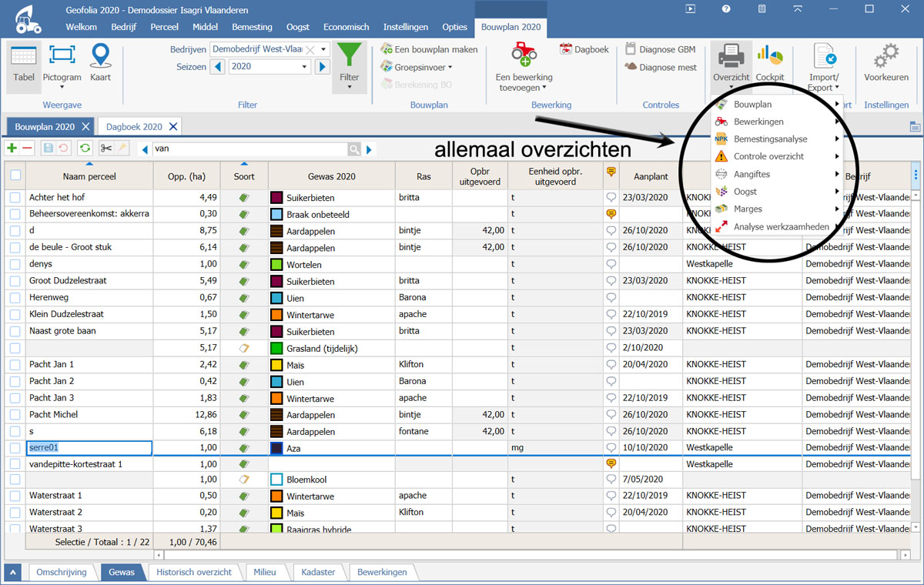Viewport: 924px width, 585px height.
Task: Tick the checkbox for Pacht Jan 1
Action: coord(15,364)
